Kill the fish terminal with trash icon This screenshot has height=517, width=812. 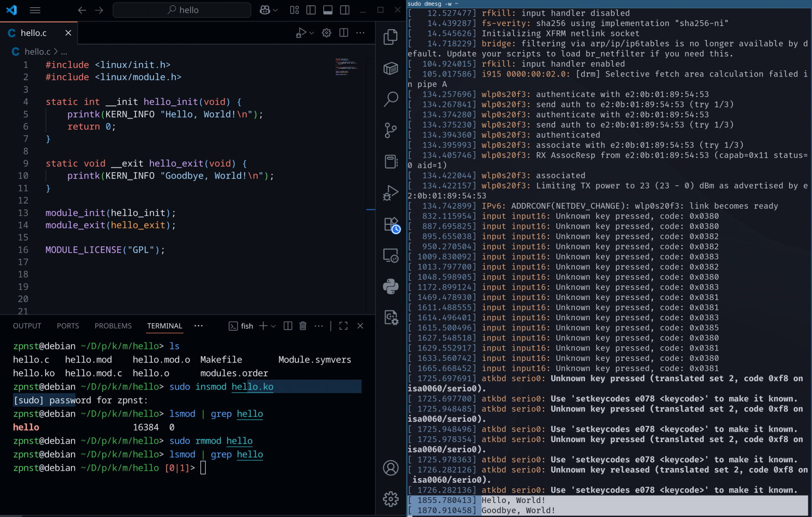tap(303, 325)
